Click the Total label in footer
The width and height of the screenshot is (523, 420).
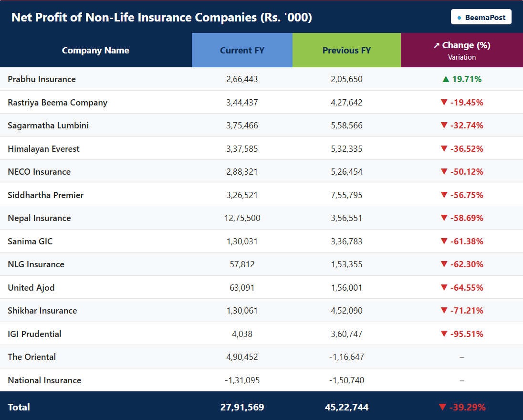tap(19, 407)
